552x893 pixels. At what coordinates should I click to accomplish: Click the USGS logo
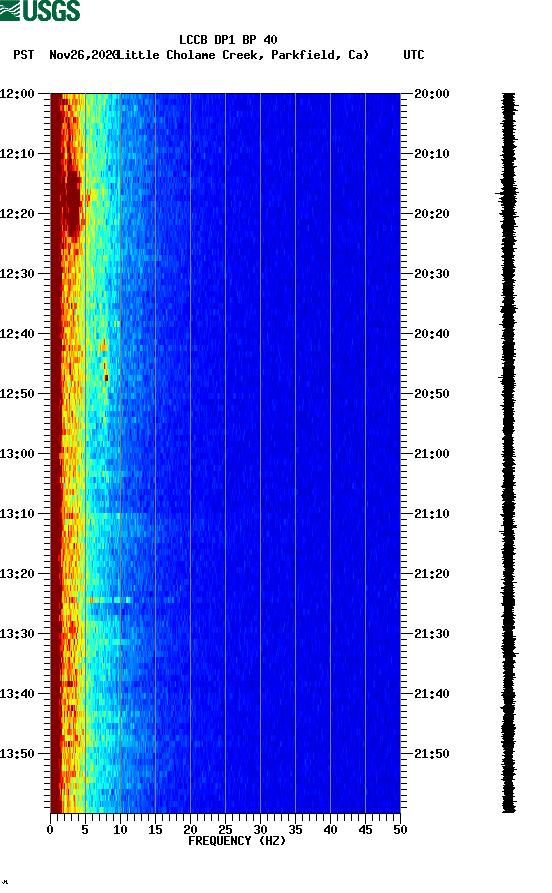tap(40, 10)
